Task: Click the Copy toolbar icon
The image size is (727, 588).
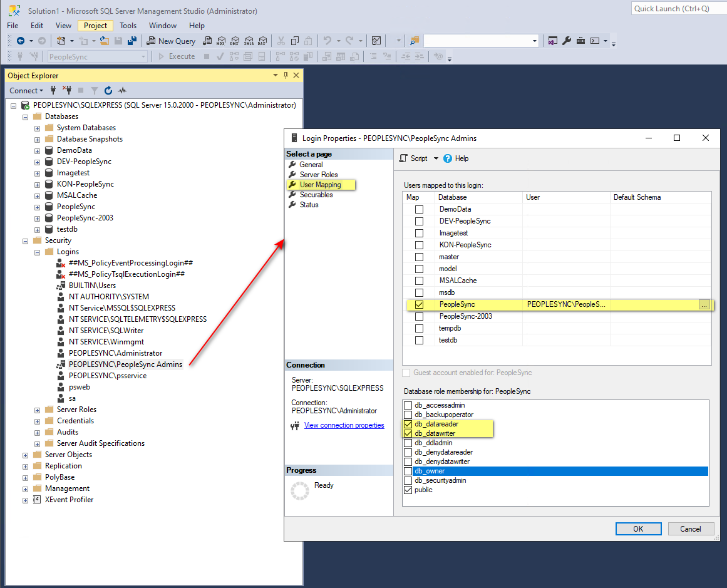Action: point(294,41)
